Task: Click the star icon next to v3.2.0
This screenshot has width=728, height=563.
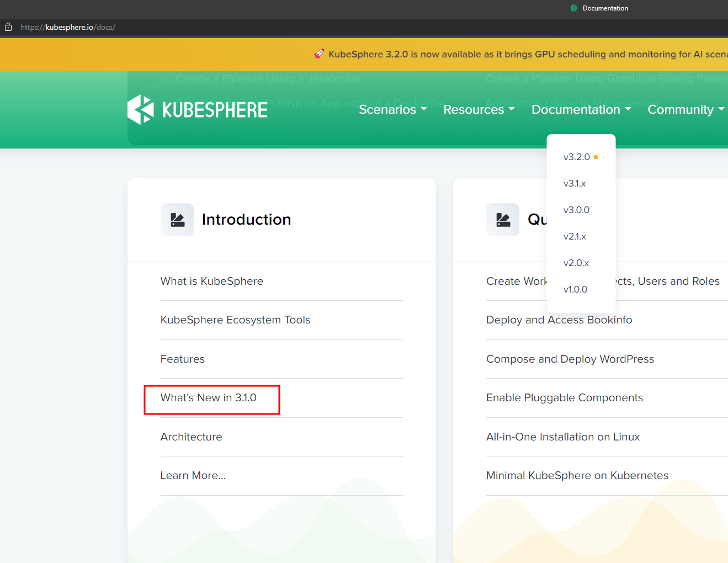Action: pyautogui.click(x=596, y=156)
